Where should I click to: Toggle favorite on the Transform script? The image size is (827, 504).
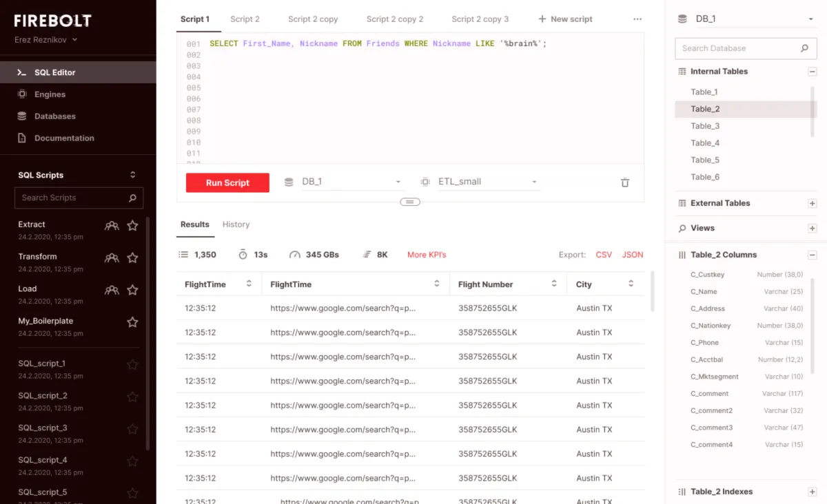(132, 258)
